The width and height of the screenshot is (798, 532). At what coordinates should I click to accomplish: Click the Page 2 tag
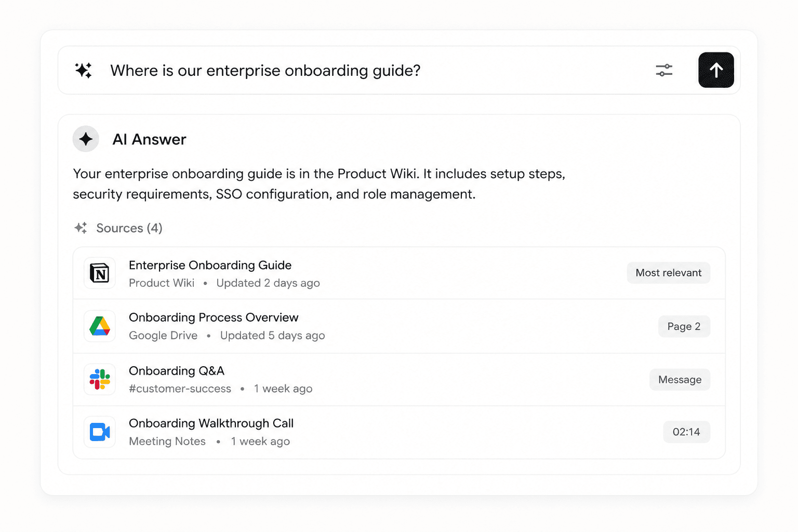684,326
